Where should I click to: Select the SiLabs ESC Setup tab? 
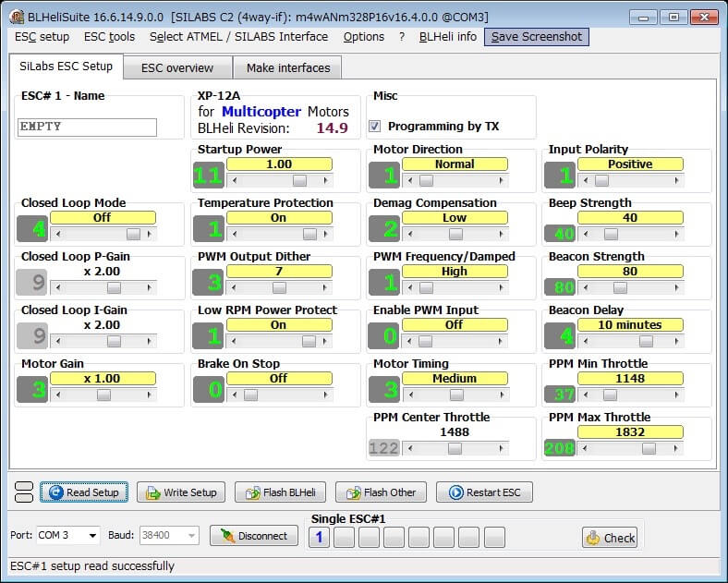(x=66, y=67)
